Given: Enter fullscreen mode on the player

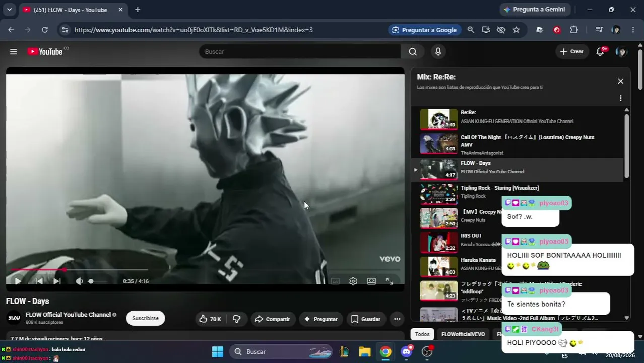Looking at the screenshot, I should click(390, 281).
